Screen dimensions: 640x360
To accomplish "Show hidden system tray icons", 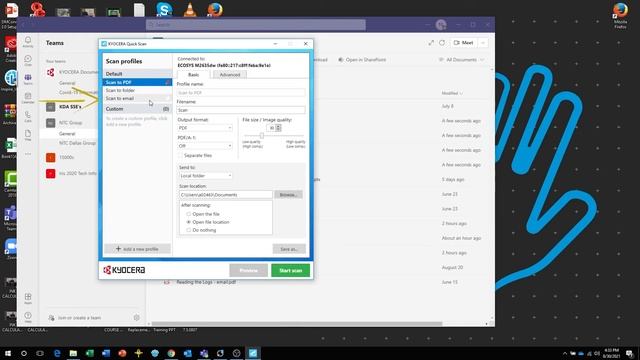I will [x=565, y=353].
